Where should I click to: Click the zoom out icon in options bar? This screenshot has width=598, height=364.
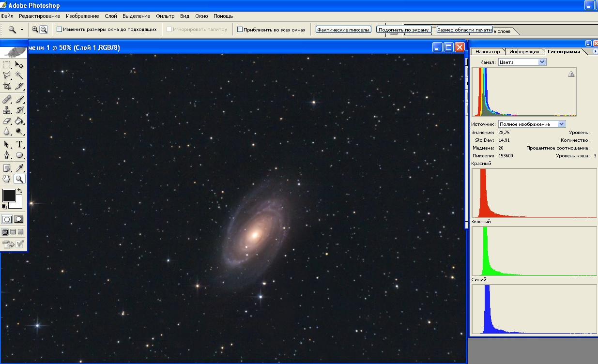coord(44,30)
